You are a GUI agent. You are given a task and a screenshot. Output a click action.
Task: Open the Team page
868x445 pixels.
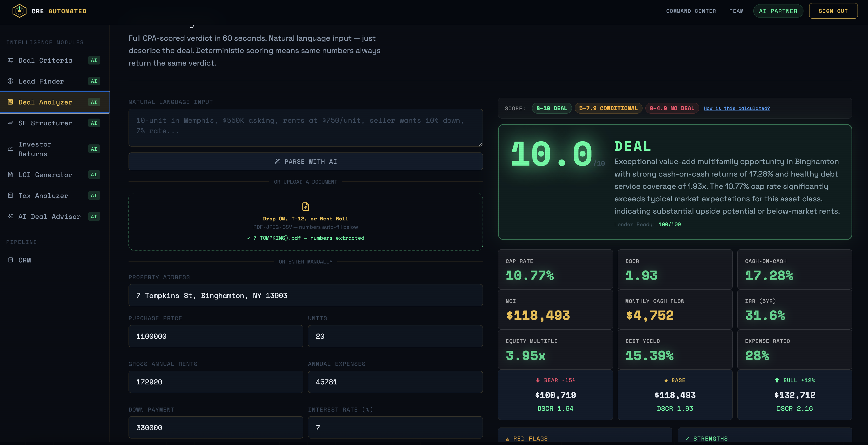[736, 11]
